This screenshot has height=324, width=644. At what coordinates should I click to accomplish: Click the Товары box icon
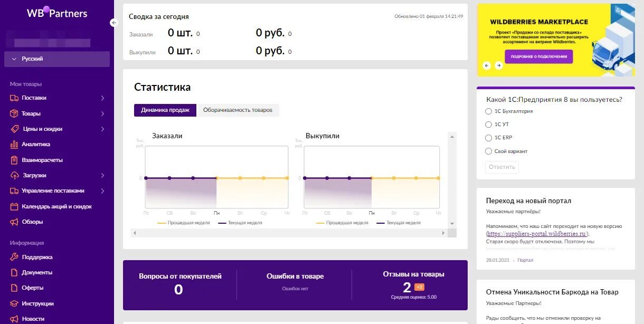click(x=14, y=113)
